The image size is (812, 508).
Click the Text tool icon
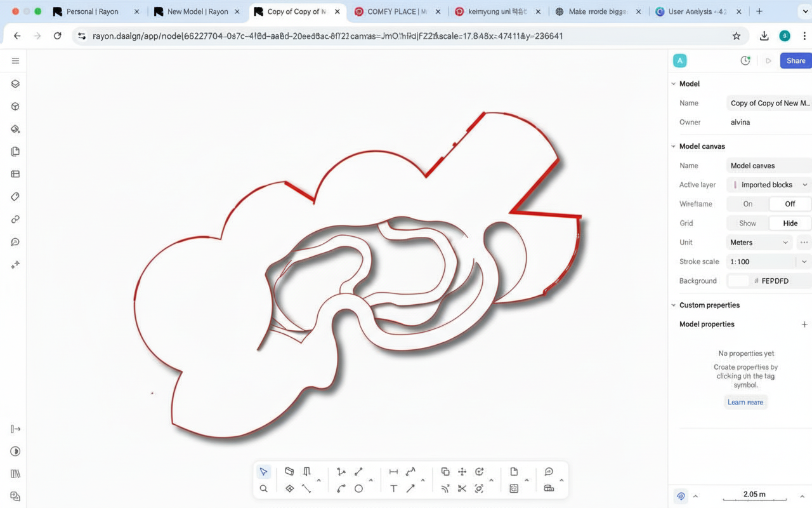click(x=393, y=488)
